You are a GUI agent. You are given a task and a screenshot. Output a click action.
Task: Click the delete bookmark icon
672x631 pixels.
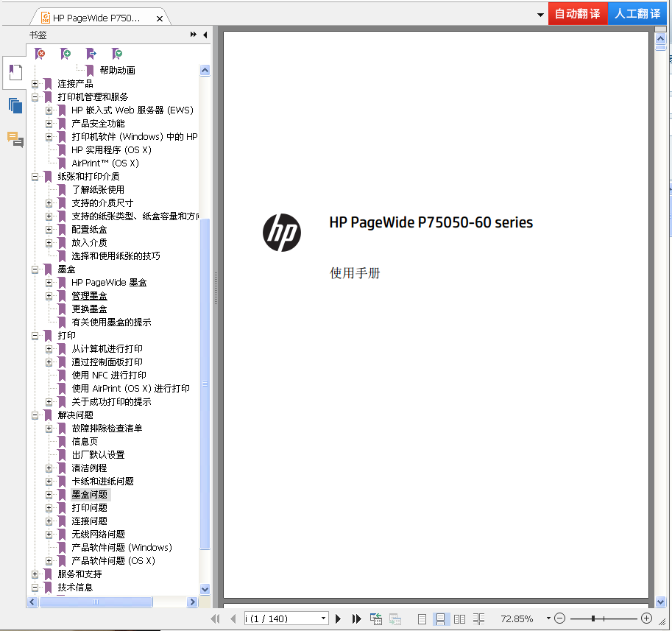point(40,53)
